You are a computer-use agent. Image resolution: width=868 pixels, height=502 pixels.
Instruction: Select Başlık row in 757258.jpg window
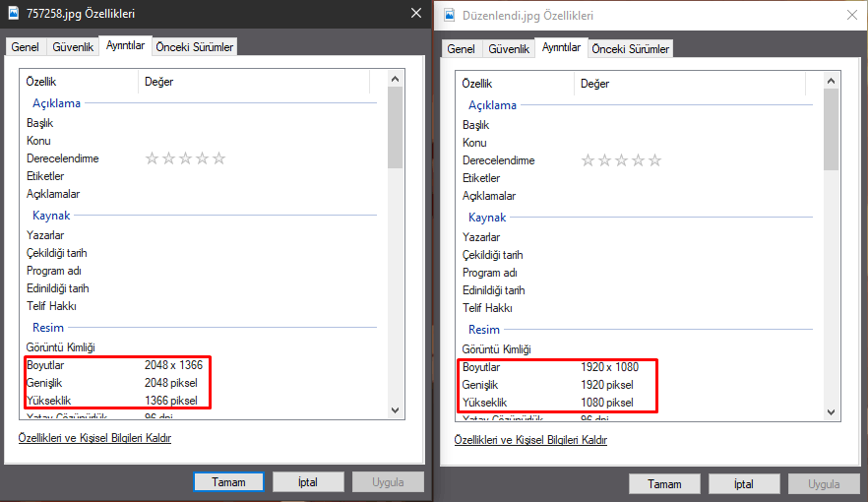[202, 123]
